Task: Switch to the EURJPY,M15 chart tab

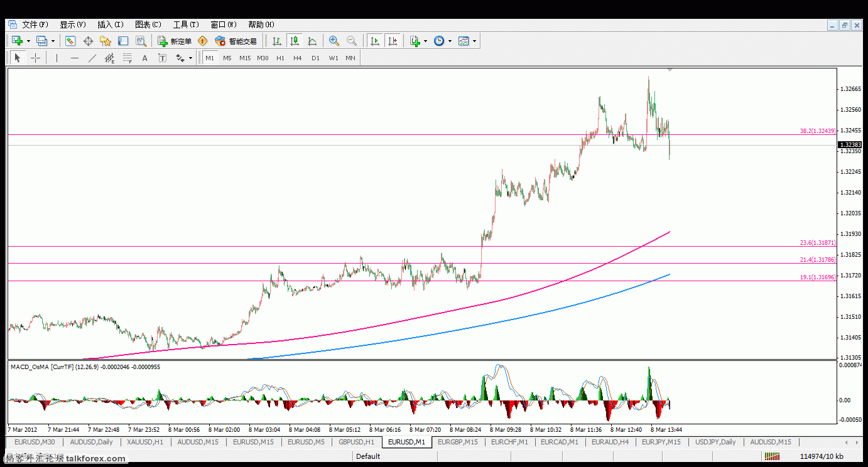Action: [661, 442]
